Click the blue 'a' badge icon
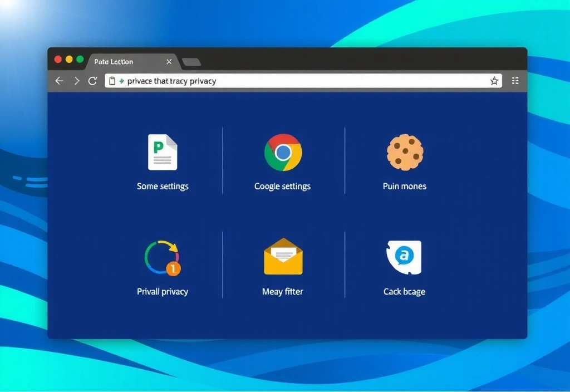Image resolution: width=570 pixels, height=392 pixels. [404, 257]
